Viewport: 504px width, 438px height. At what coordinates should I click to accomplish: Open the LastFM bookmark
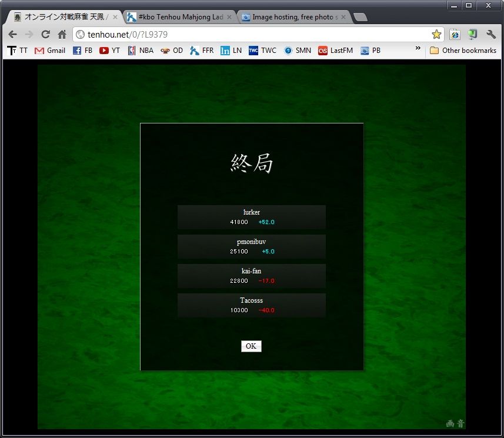click(335, 51)
